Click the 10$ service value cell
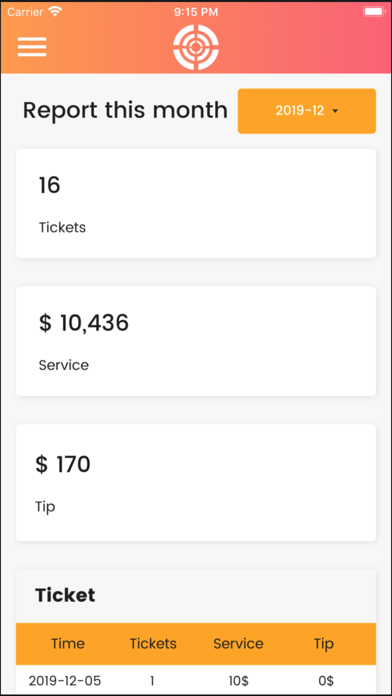This screenshot has width=392, height=696. pyautogui.click(x=238, y=680)
